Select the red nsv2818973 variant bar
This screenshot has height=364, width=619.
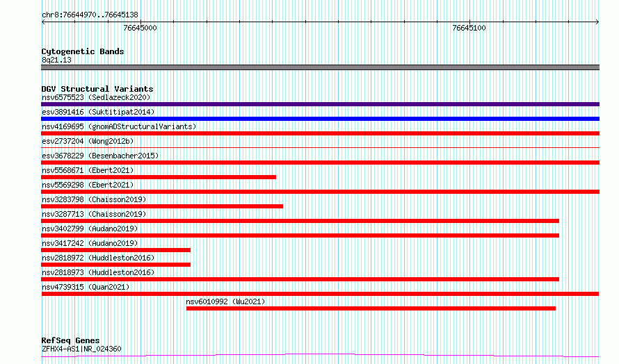pos(300,279)
